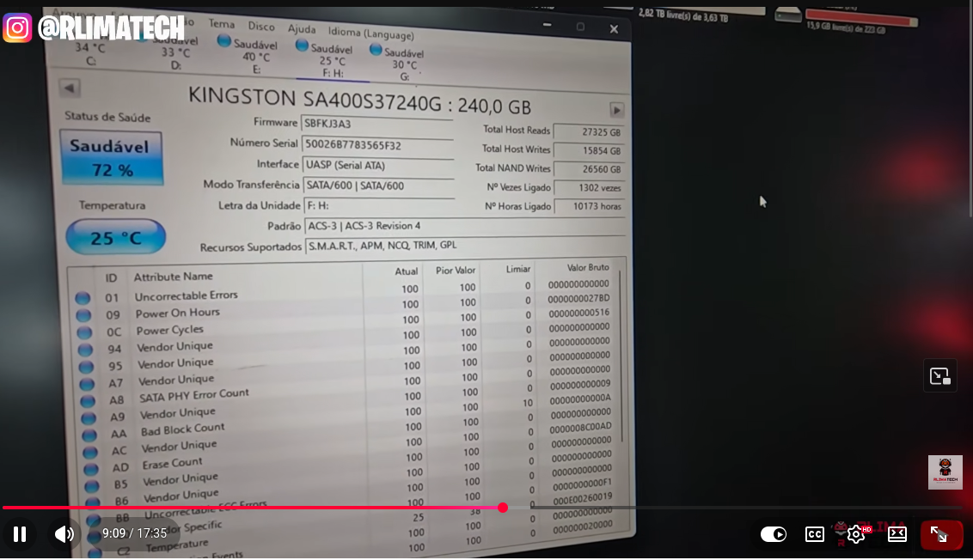Viewport: 973px width, 560px height.
Task: Select the Power On Hours attribute name
Action: pyautogui.click(x=177, y=313)
